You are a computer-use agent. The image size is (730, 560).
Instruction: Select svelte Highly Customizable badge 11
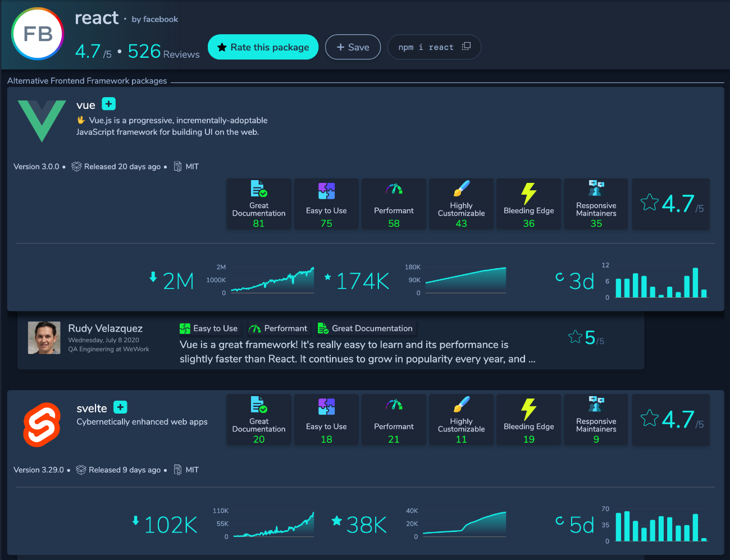click(461, 420)
